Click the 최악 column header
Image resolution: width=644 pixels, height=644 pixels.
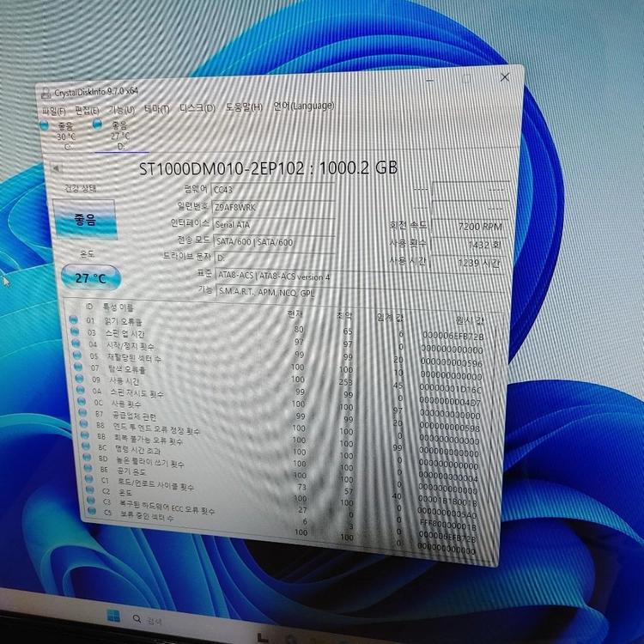(x=344, y=315)
